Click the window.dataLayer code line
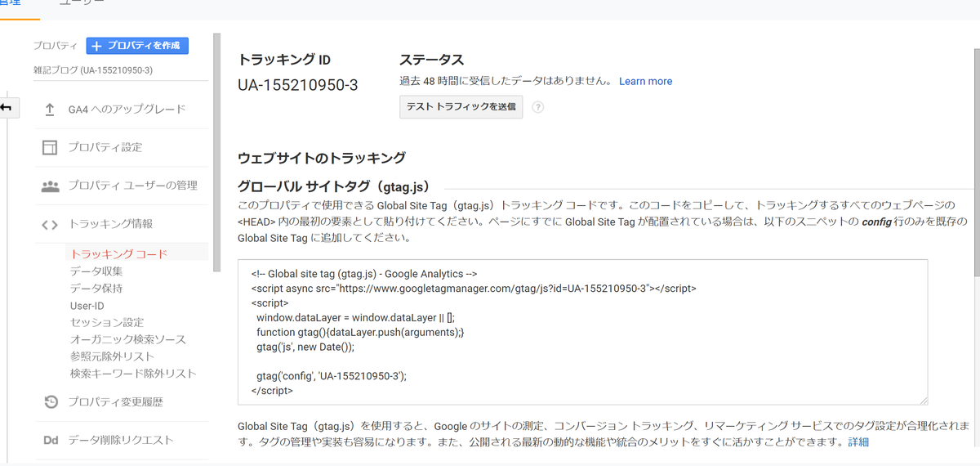The height and width of the screenshot is (466, 980). point(355,317)
